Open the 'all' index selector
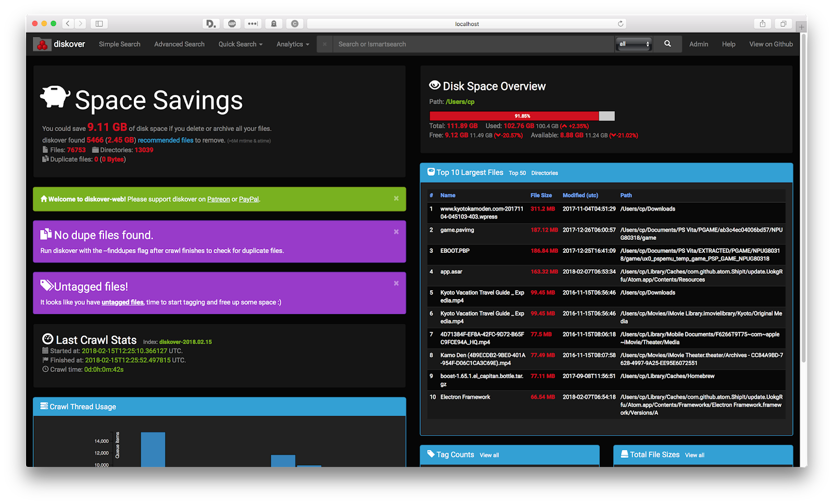The width and height of the screenshot is (833, 504). pyautogui.click(x=633, y=44)
